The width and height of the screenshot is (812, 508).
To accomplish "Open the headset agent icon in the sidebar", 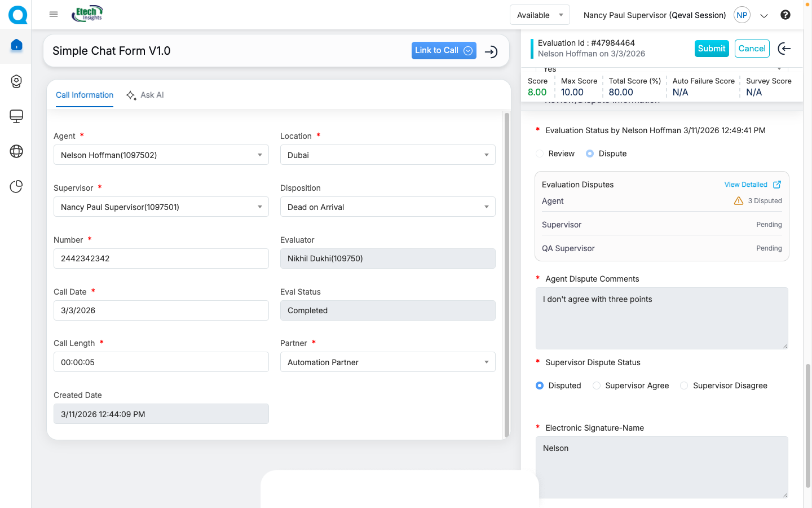I will click(16, 81).
